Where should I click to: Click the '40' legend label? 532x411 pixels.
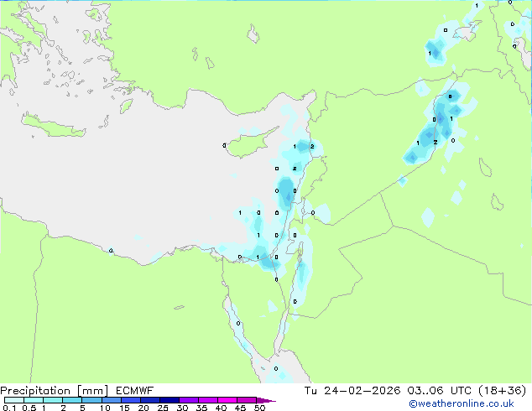pos(221,408)
